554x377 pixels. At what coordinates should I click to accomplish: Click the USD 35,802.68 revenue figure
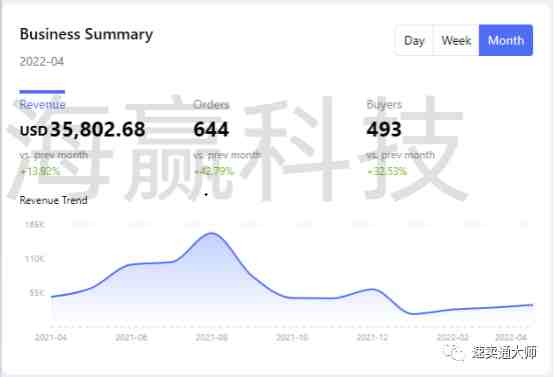pos(82,129)
